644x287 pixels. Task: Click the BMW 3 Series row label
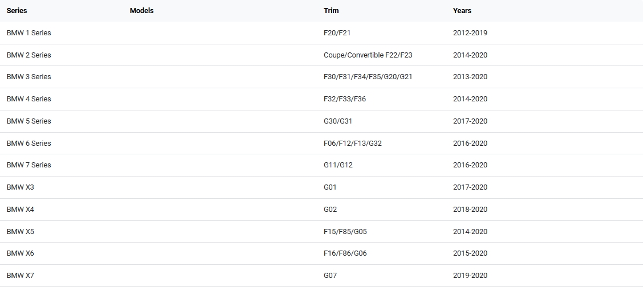(28, 77)
